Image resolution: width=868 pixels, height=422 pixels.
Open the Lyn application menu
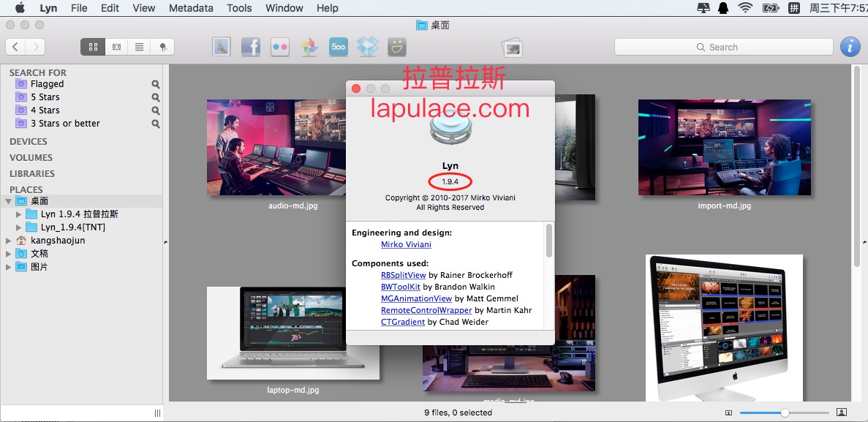click(x=48, y=8)
